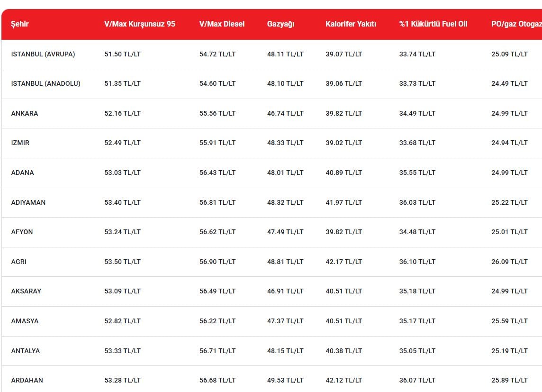Click the 48.11 TL/LT Gazyağı value

(285, 54)
